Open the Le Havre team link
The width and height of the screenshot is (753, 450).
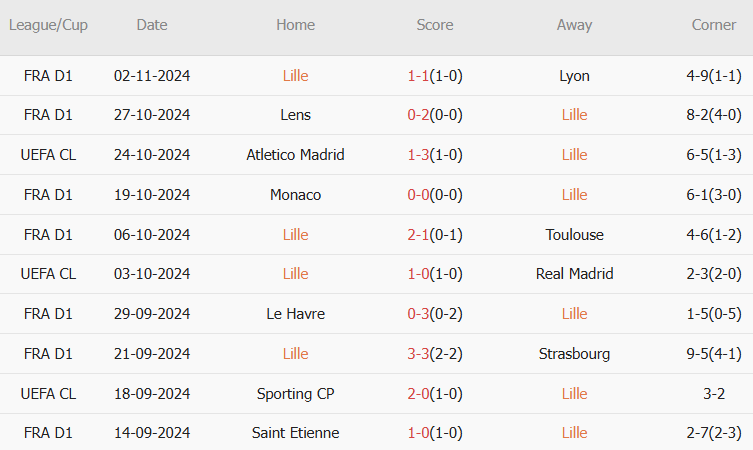(x=295, y=314)
